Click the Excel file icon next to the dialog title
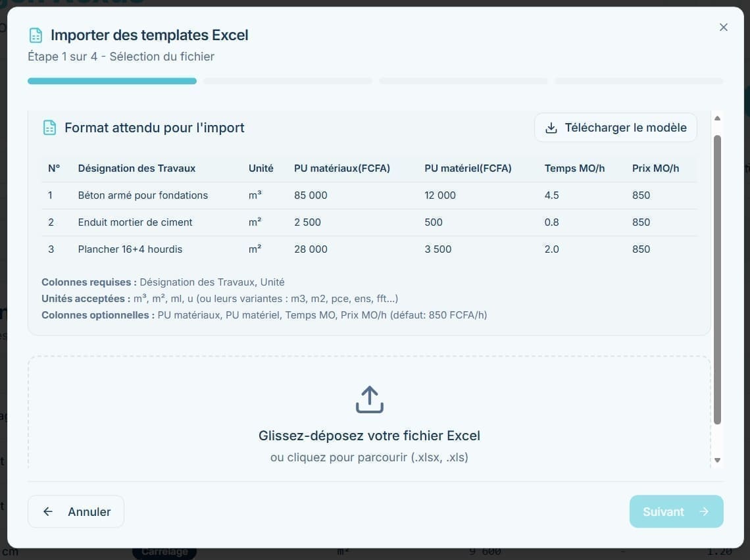This screenshot has width=750, height=560. 36,36
